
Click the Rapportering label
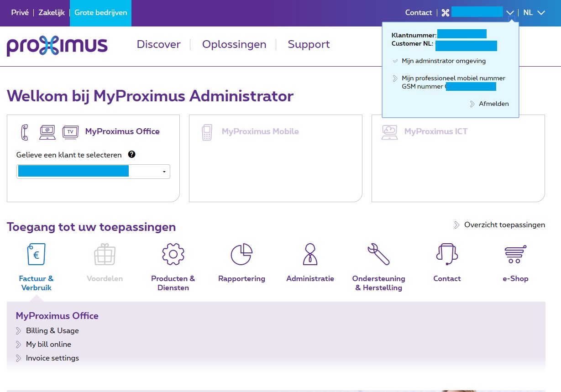(241, 279)
